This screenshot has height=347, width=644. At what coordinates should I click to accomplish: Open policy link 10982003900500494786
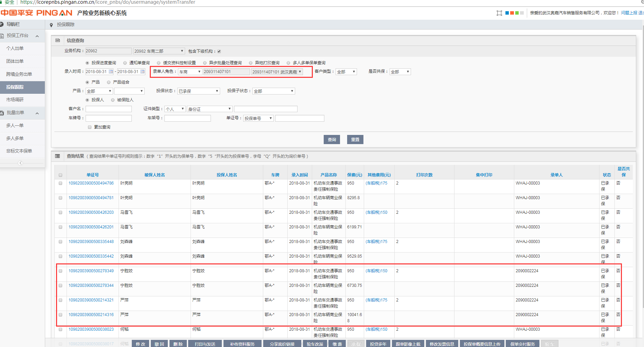(x=91, y=183)
